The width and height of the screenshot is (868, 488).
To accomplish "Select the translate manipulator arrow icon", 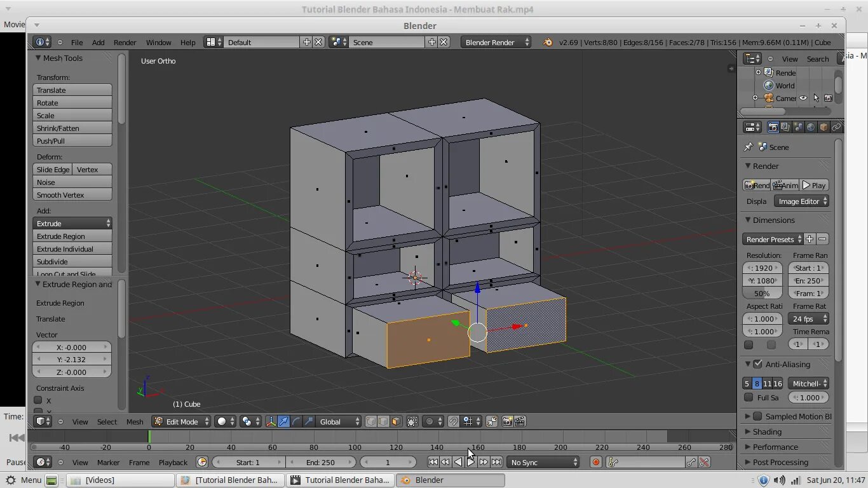I will point(283,421).
